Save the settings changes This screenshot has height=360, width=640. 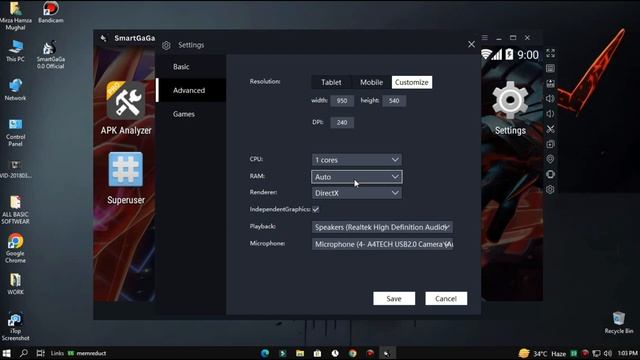[x=394, y=298]
